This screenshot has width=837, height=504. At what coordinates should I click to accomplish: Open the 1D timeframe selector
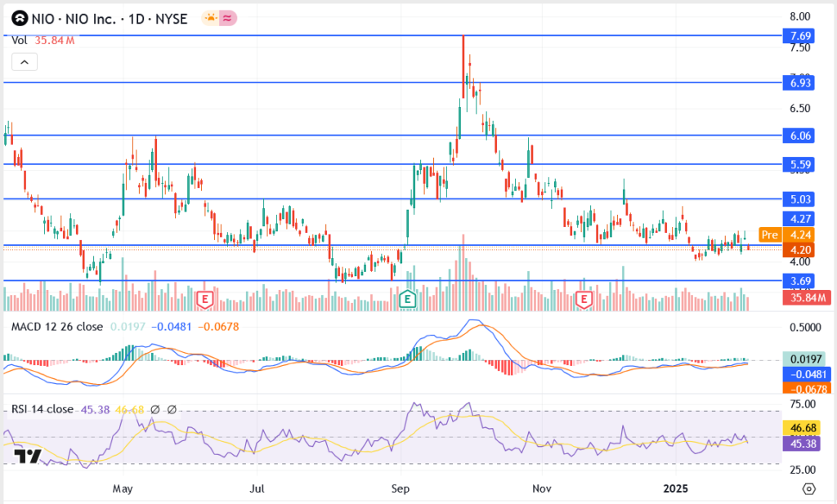click(137, 18)
